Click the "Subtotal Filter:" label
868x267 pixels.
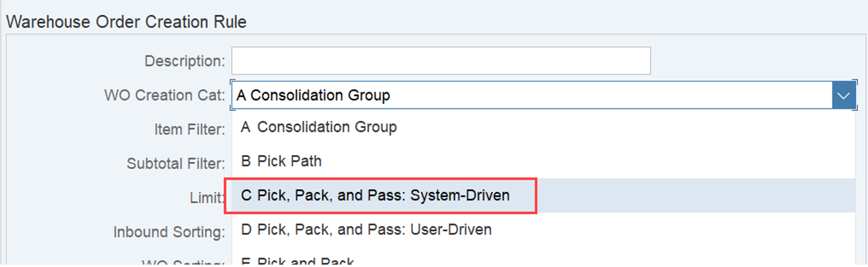coord(176,164)
